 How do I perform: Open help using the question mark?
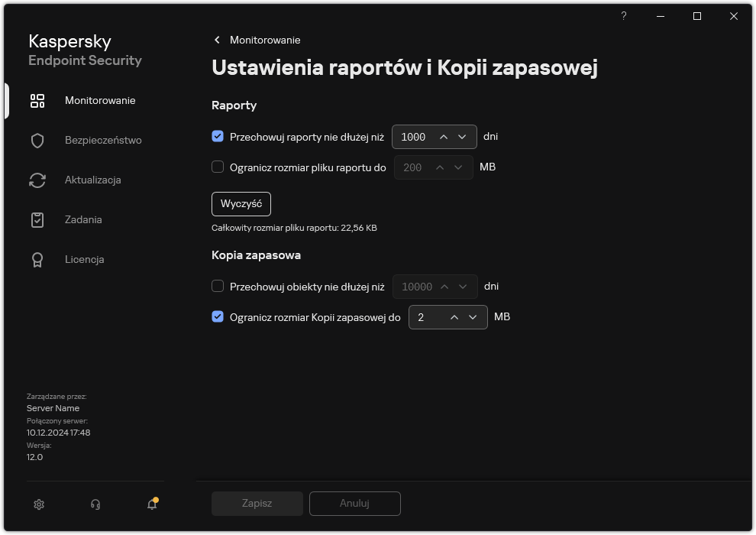[x=623, y=16]
